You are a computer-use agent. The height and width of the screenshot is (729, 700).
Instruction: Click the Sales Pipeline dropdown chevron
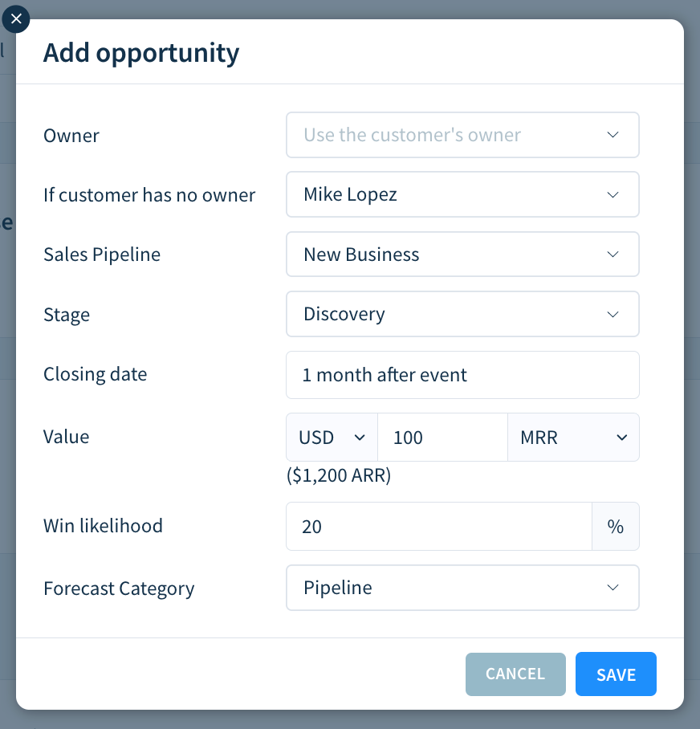coord(612,254)
